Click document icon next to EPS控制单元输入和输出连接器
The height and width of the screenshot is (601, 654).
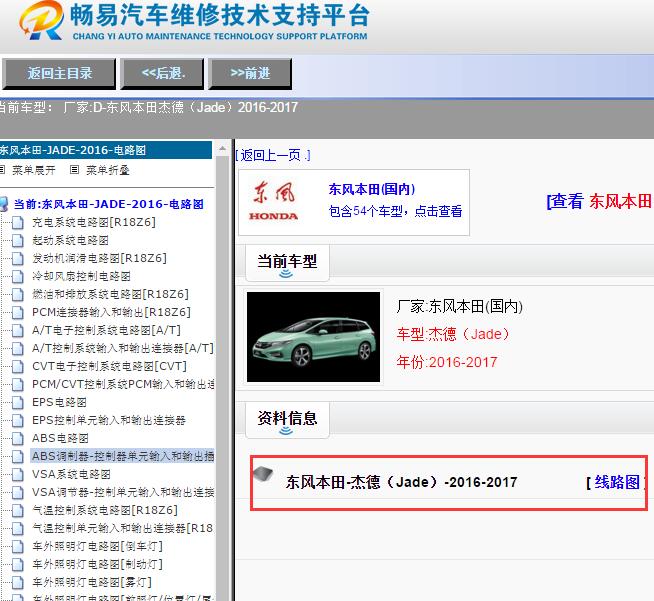pos(18,420)
